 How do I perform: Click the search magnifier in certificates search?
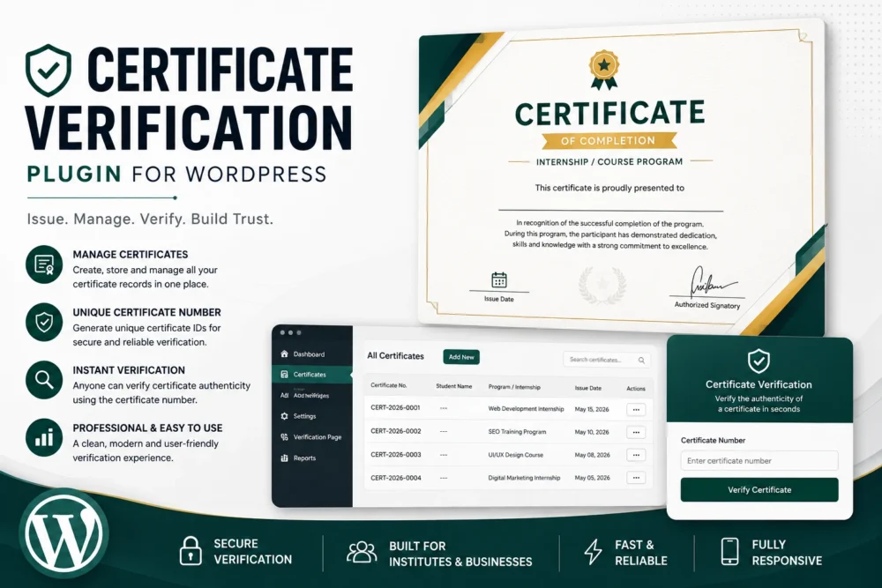pos(641,361)
